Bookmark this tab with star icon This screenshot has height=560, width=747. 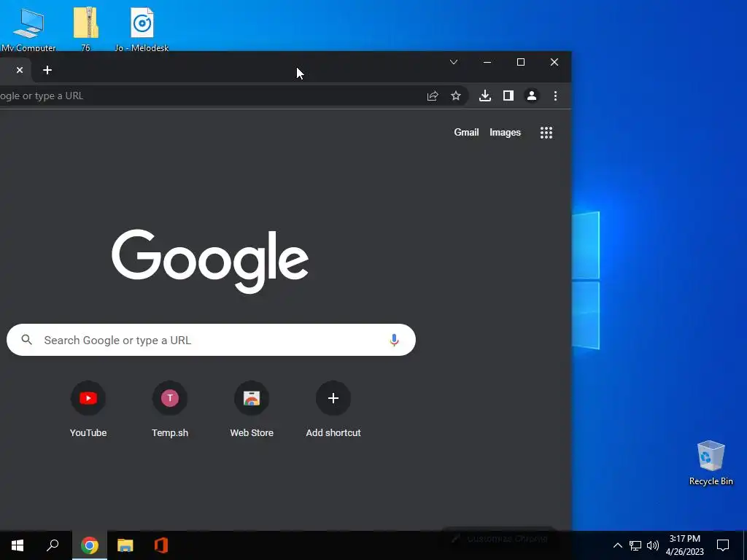point(456,96)
